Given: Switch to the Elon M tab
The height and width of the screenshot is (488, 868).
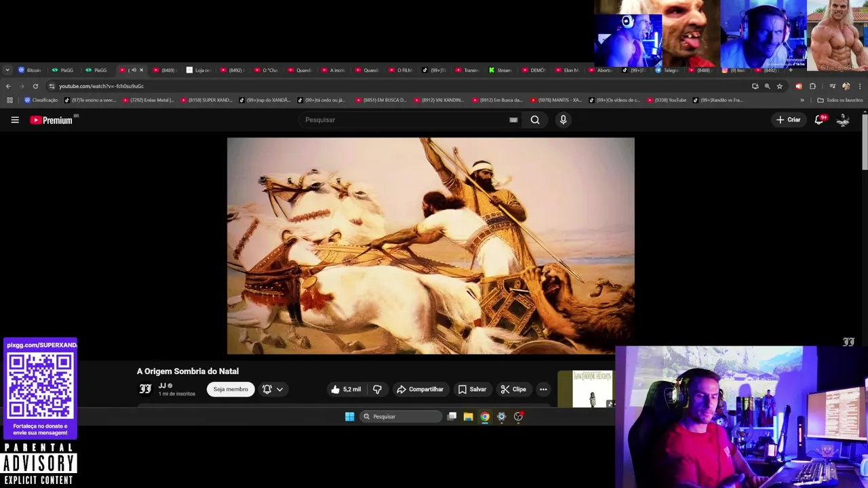Looking at the screenshot, I should coord(568,70).
